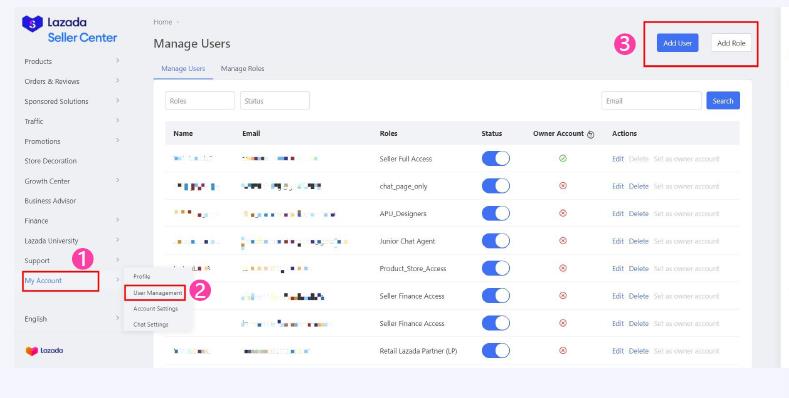789x398 pixels.
Task: Open Profile from My Account submenu
Action: 142,276
